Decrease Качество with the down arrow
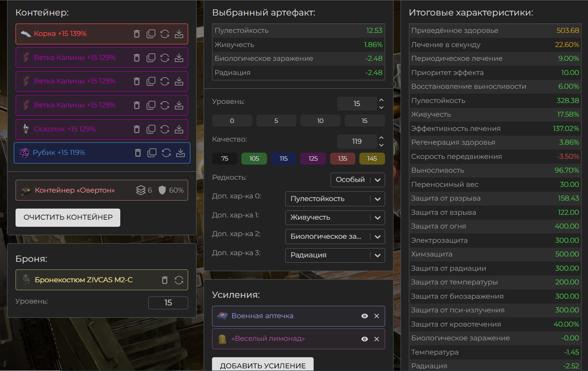This screenshot has width=588, height=371. [381, 145]
